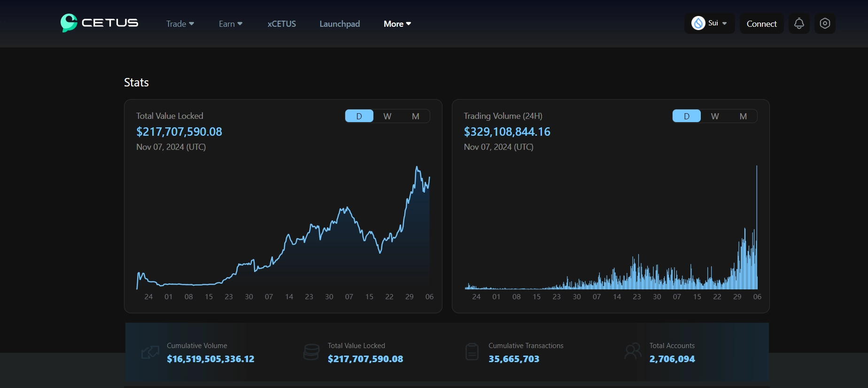Open the settings hexagon icon

(825, 23)
